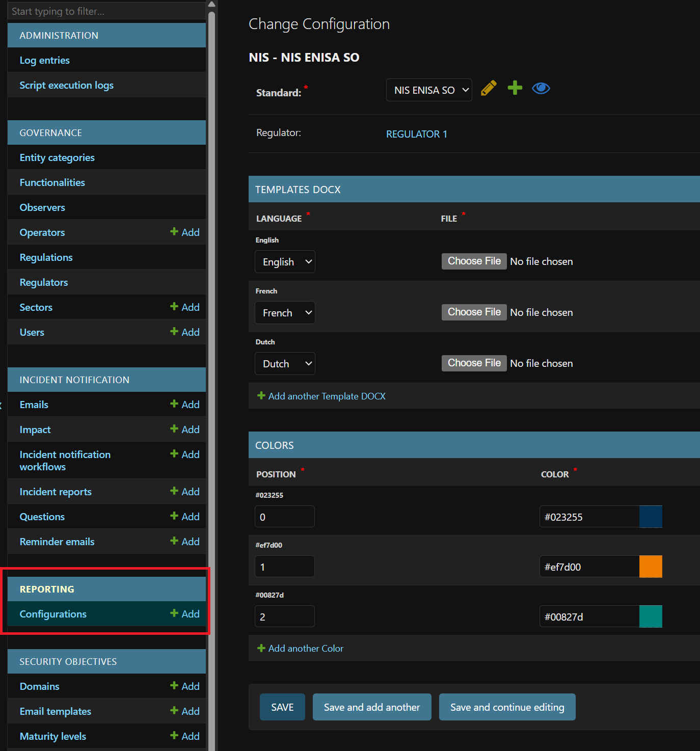Click the green plus add standard icon
The height and width of the screenshot is (751, 700).
pos(515,88)
